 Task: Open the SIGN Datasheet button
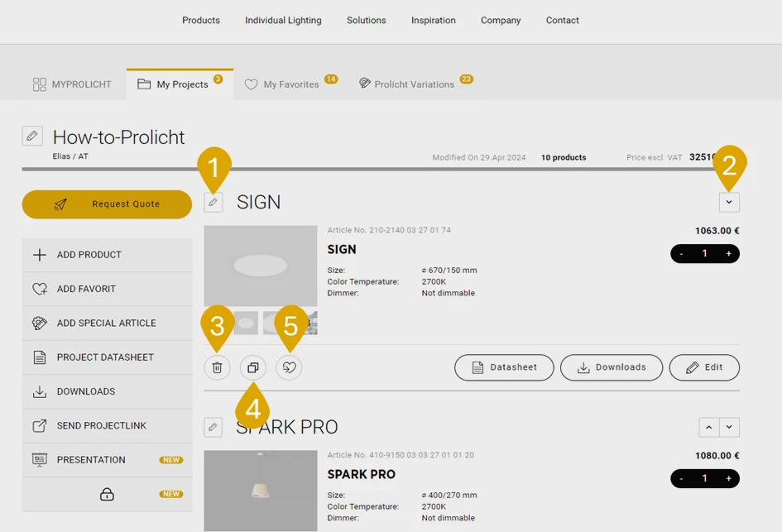[504, 367]
